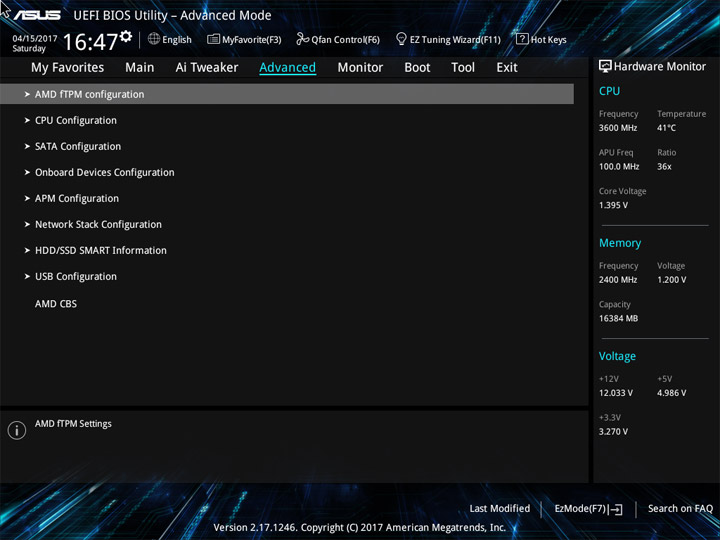Screen dimensions: 720x540
Task: Click the Memory heading in Hardware Monitor
Action: [620, 243]
